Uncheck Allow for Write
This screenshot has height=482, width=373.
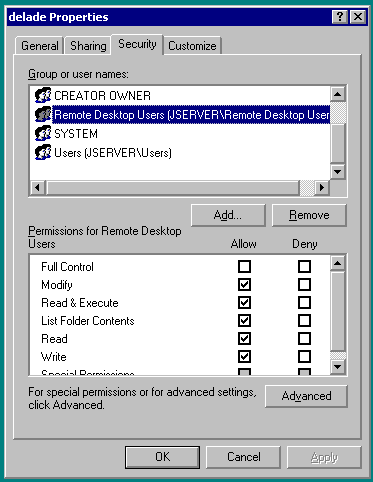click(244, 357)
